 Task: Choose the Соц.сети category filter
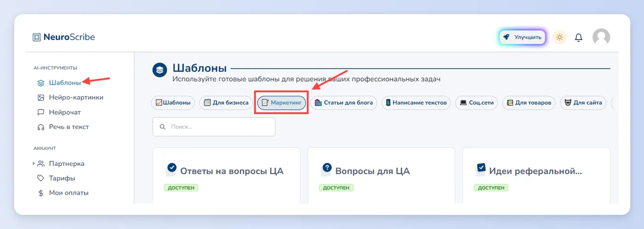[477, 103]
